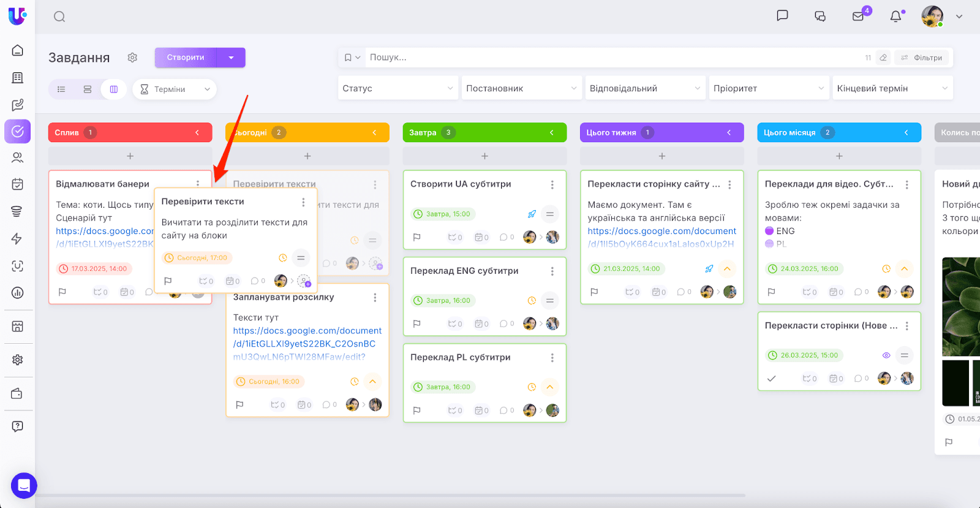Open the stacked layers icon in sidebar
This screenshot has width=980, height=508.
[x=17, y=211]
